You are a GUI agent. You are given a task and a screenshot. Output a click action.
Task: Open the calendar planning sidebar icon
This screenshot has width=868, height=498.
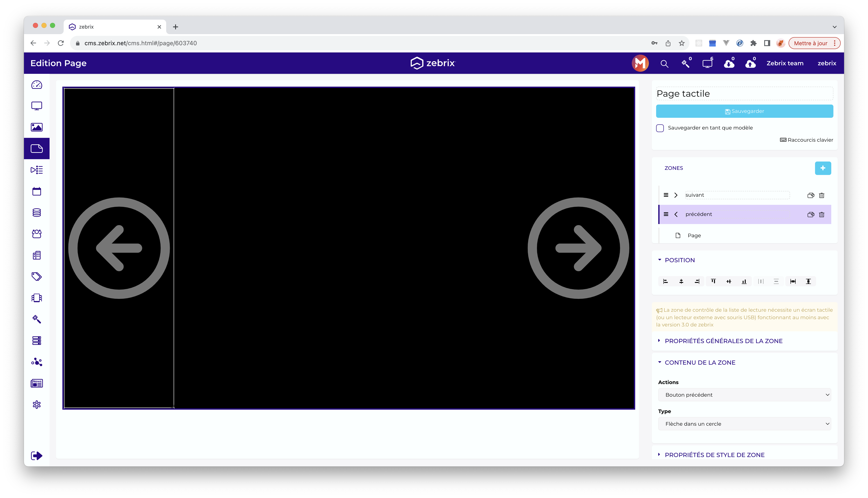pos(37,191)
